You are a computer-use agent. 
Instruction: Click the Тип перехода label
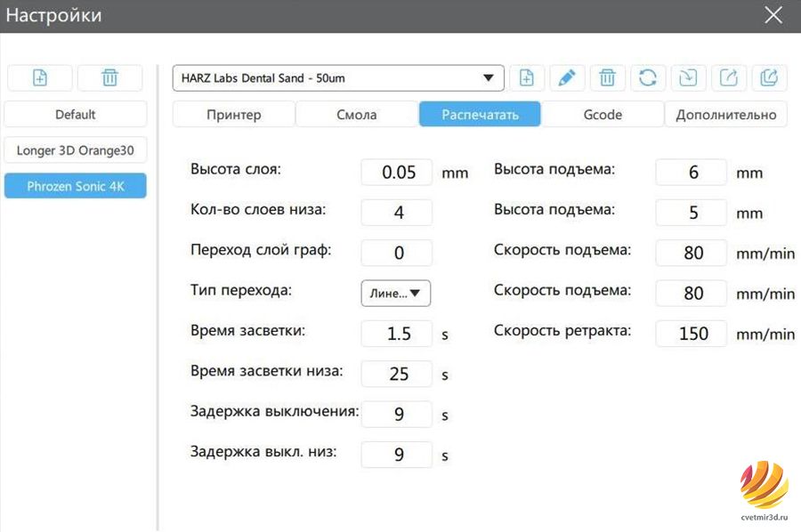coord(241,291)
